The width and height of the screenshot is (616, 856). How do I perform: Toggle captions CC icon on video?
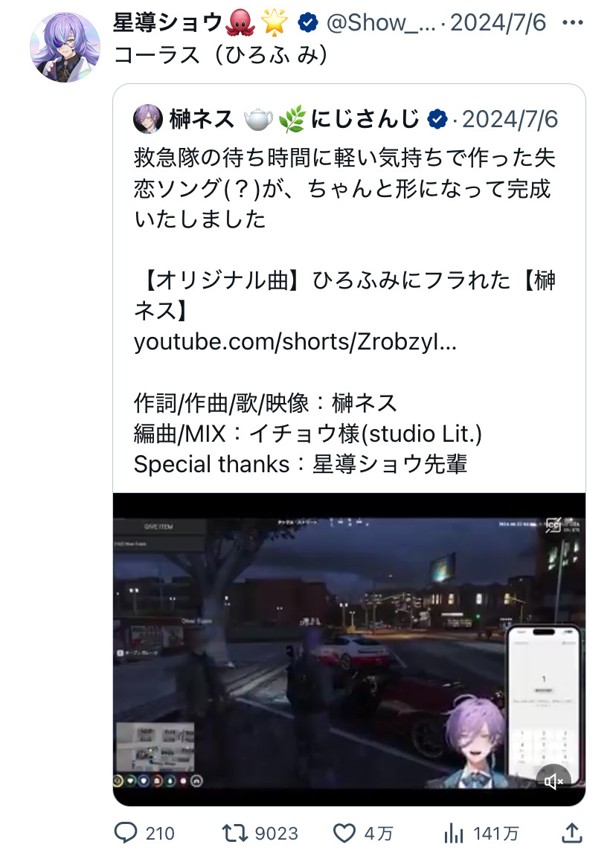[x=554, y=525]
